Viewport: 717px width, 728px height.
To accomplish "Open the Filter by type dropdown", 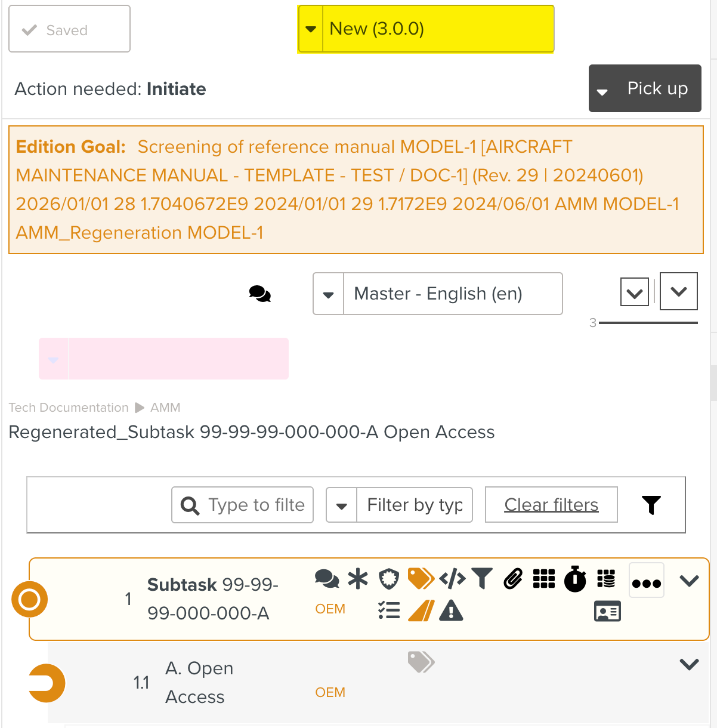I will coord(399,505).
